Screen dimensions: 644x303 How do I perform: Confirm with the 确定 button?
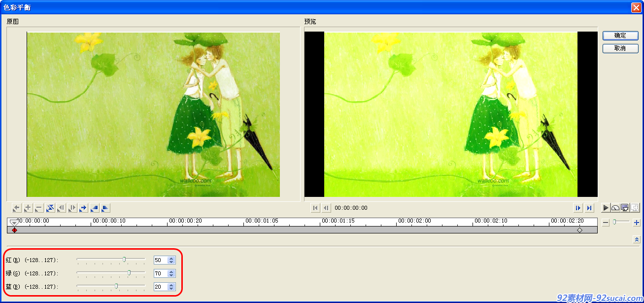click(x=620, y=36)
